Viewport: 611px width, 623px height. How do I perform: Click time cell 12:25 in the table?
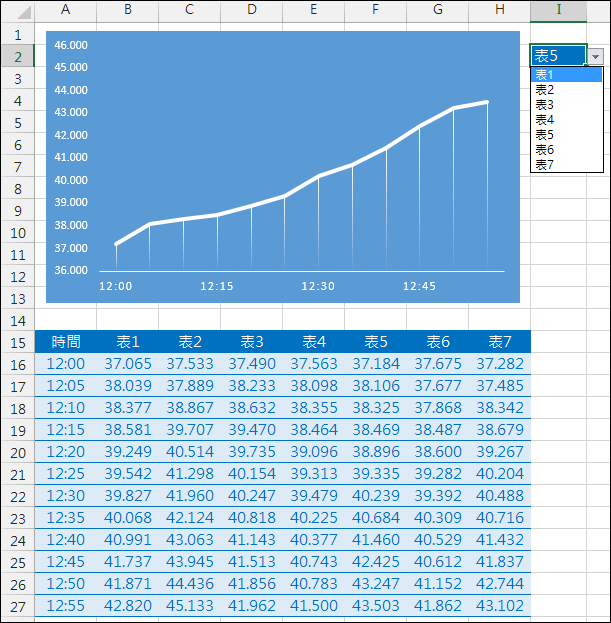coord(66,474)
